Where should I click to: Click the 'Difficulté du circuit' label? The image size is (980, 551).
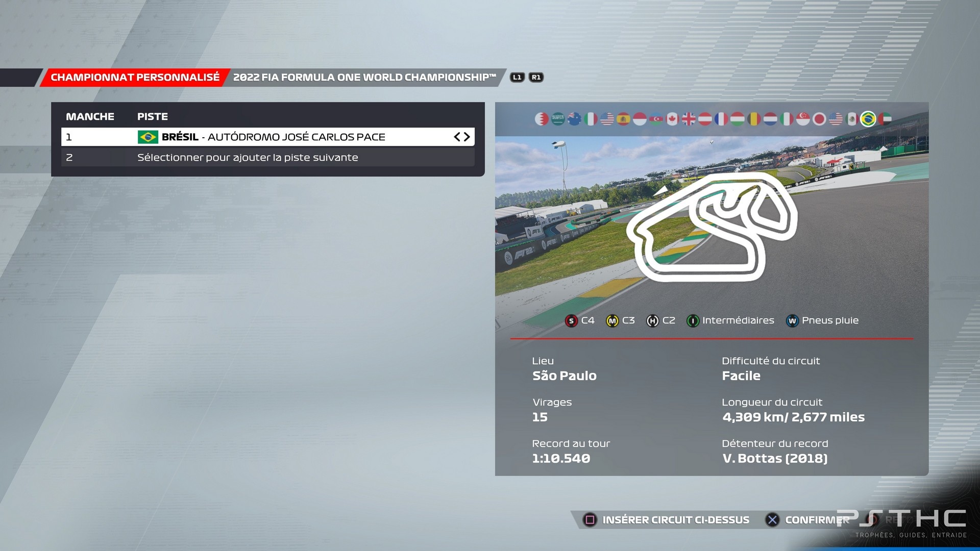pyautogui.click(x=771, y=361)
